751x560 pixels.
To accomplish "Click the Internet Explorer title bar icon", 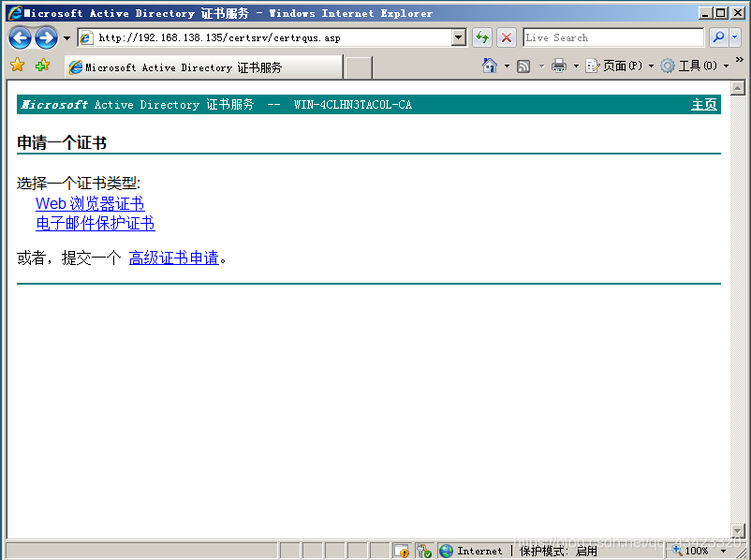I will 15,13.
